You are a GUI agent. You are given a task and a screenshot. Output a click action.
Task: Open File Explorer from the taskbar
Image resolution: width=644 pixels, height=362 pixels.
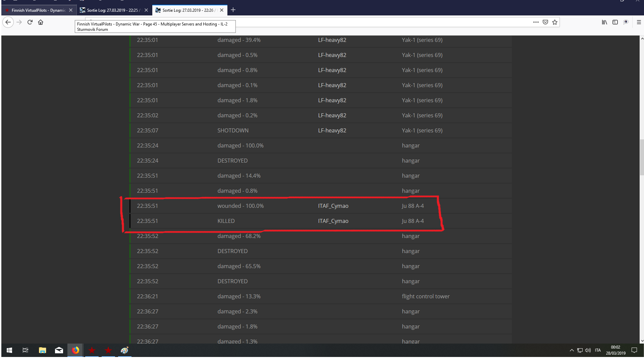pyautogui.click(x=42, y=350)
